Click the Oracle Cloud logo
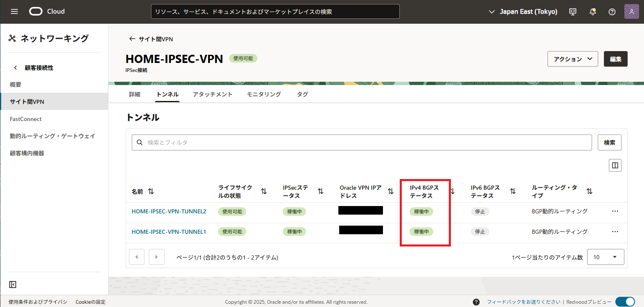The image size is (644, 307). point(47,11)
